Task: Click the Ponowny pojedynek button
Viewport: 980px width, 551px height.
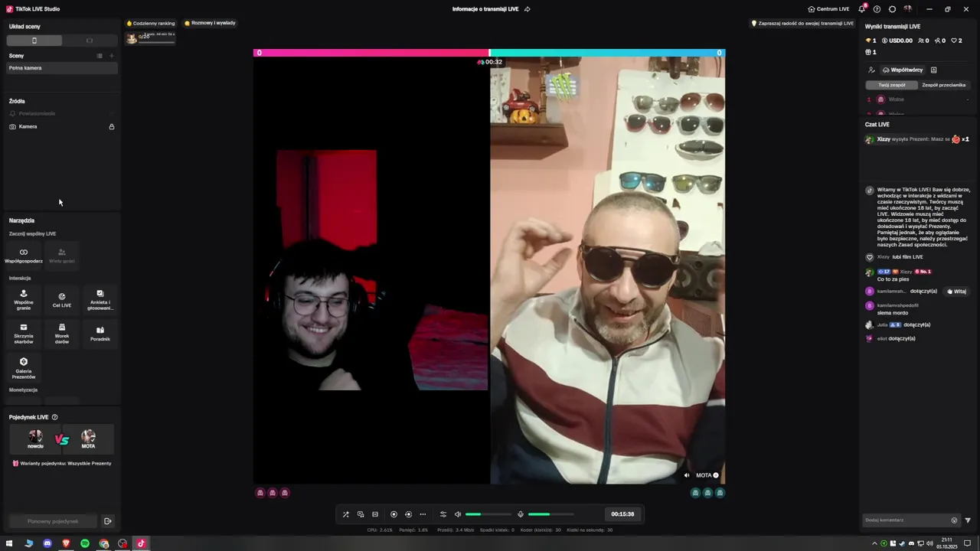Action: [x=53, y=521]
